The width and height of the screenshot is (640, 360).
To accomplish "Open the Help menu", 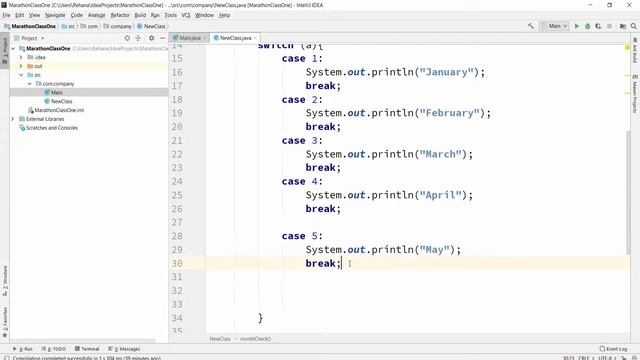I will click(224, 15).
